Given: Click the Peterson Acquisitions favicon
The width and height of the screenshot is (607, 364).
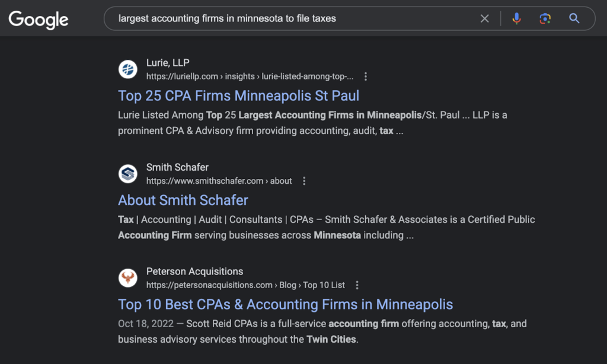Looking at the screenshot, I should (128, 277).
